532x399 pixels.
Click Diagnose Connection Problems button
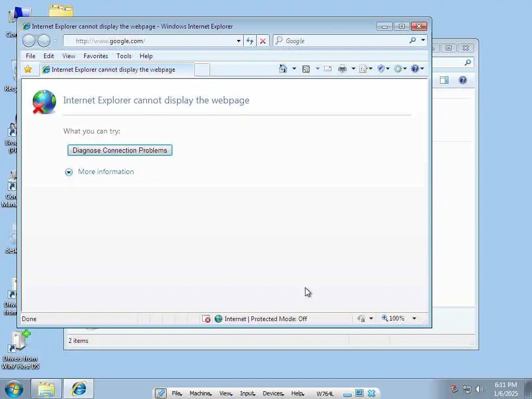120,150
